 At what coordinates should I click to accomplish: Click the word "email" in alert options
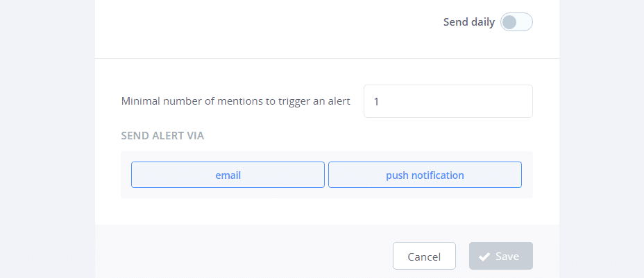point(228,175)
